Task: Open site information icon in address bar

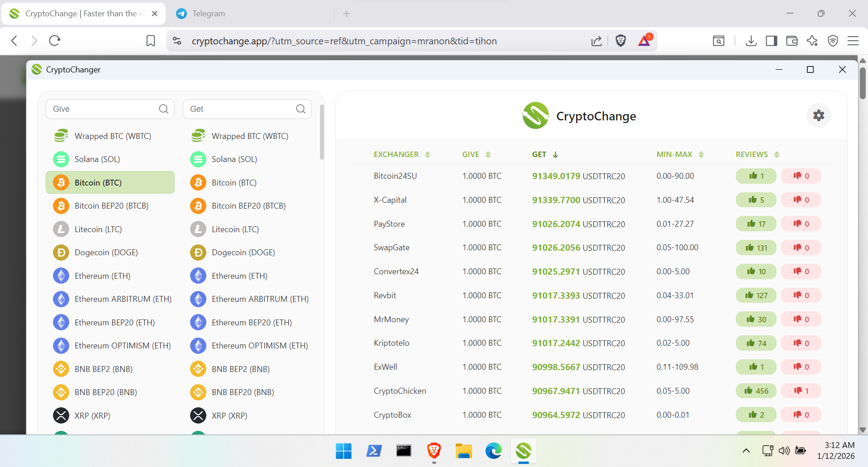Action: (177, 41)
